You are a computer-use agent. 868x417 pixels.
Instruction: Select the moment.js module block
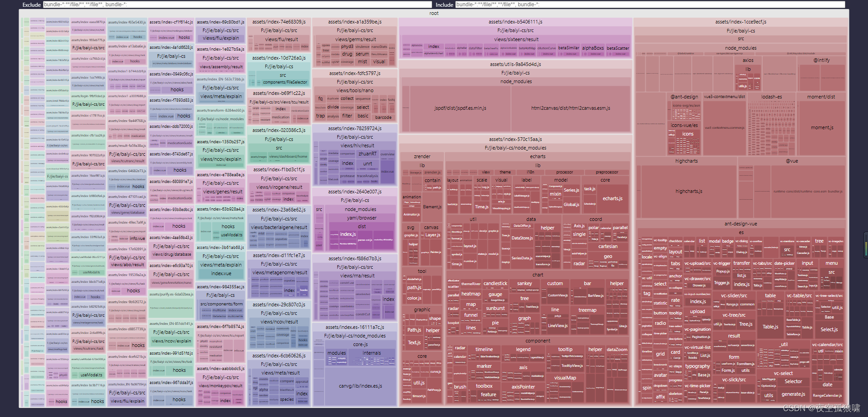(821, 128)
